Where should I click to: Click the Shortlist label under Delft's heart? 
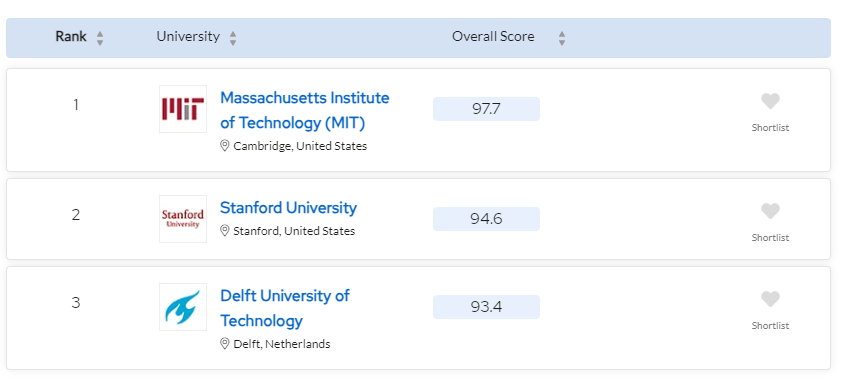tap(770, 326)
